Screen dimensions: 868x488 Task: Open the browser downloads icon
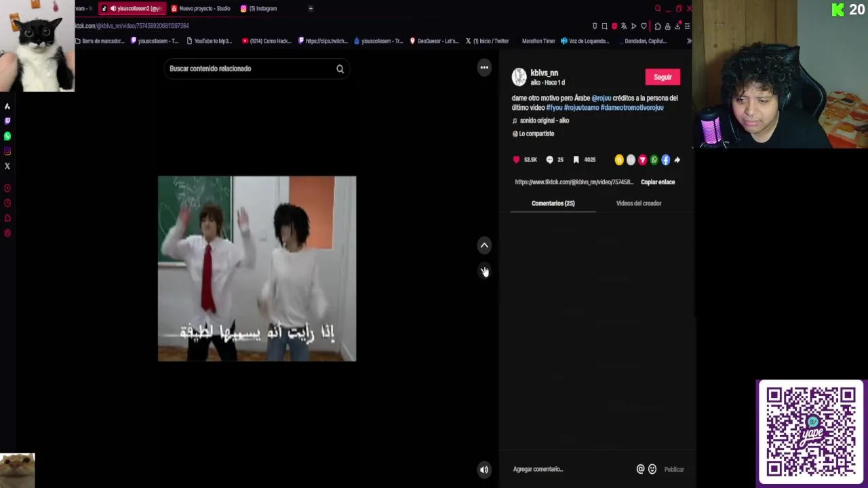(677, 26)
